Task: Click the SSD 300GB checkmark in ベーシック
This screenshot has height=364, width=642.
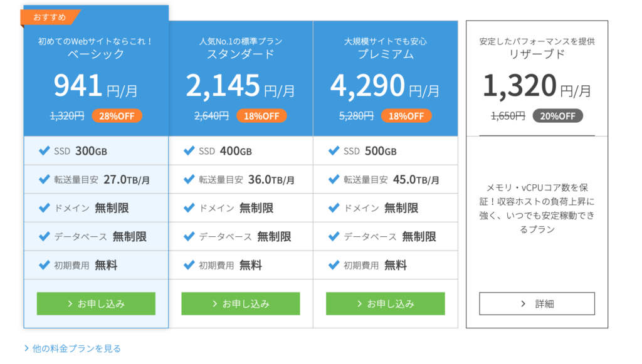Action: (43, 150)
